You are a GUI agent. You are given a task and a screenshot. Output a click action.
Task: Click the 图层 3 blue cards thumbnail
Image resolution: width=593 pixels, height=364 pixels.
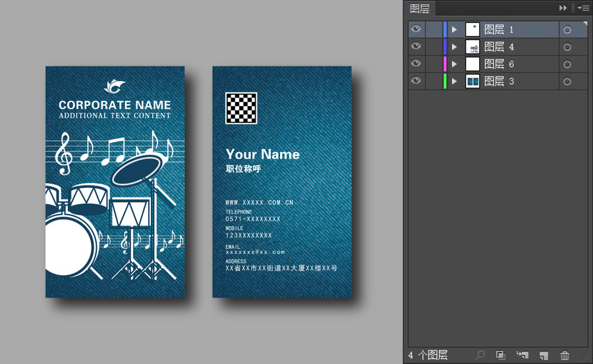(x=472, y=81)
